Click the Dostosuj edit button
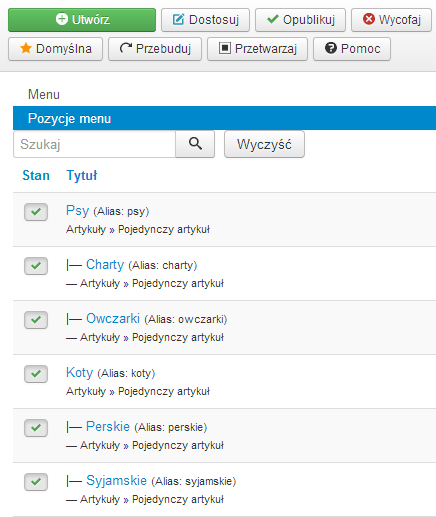This screenshot has height=517, width=436. tap(205, 20)
